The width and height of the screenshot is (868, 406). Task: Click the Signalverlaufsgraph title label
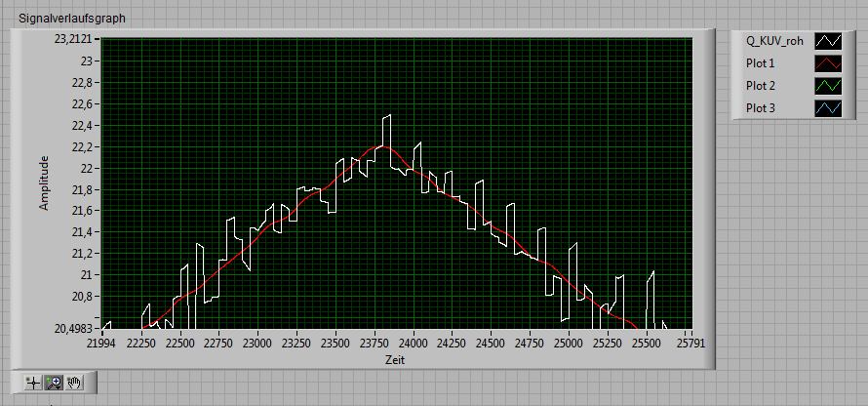click(72, 19)
